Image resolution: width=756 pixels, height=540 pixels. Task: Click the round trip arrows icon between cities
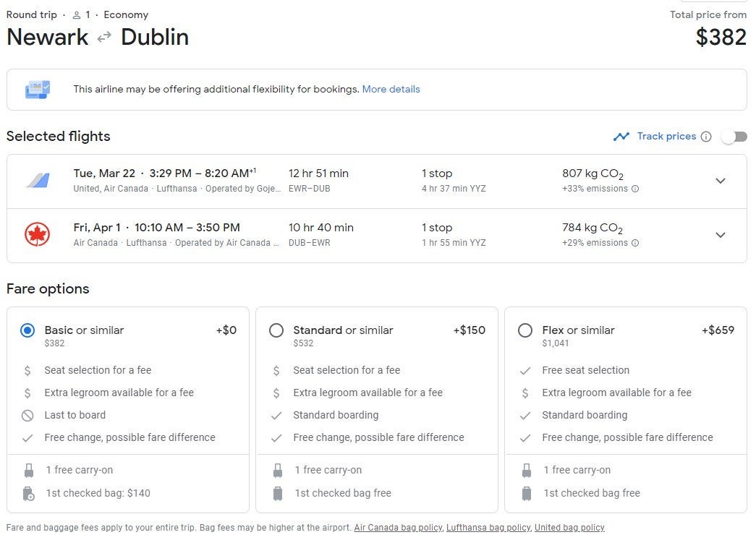pos(104,37)
